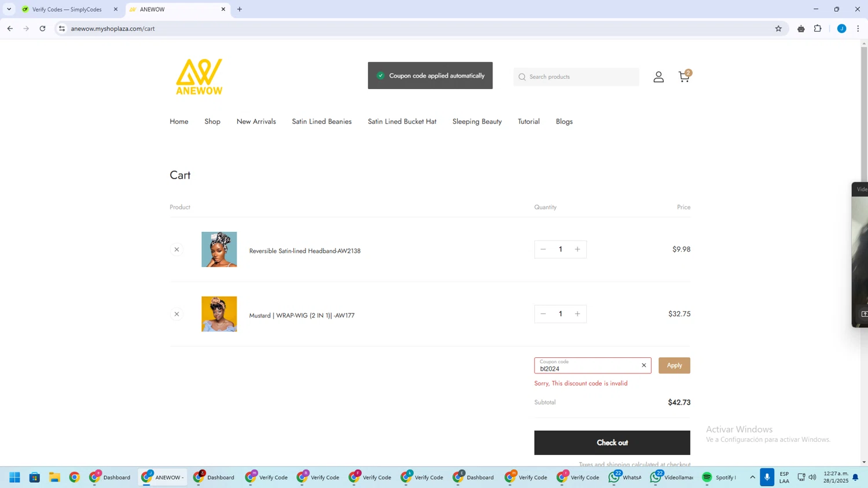Decrease quantity of Reversible Satin-lined Headband
The image size is (868, 488).
[543, 249]
